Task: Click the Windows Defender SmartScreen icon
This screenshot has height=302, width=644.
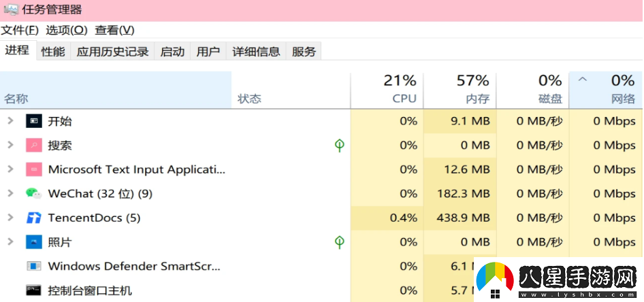Action: pyautogui.click(x=33, y=267)
